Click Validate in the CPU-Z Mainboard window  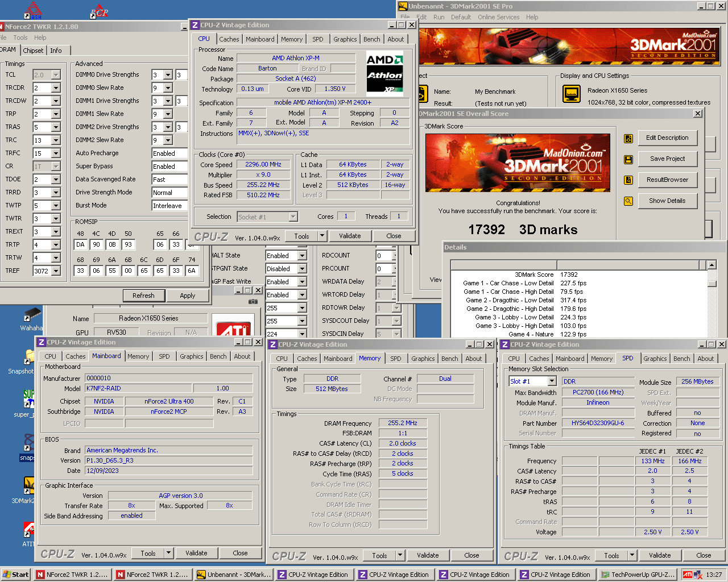[196, 553]
